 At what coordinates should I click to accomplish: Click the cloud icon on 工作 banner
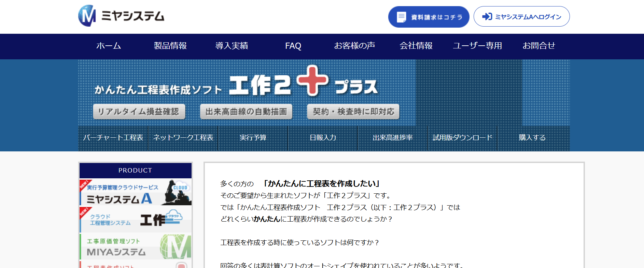173,217
